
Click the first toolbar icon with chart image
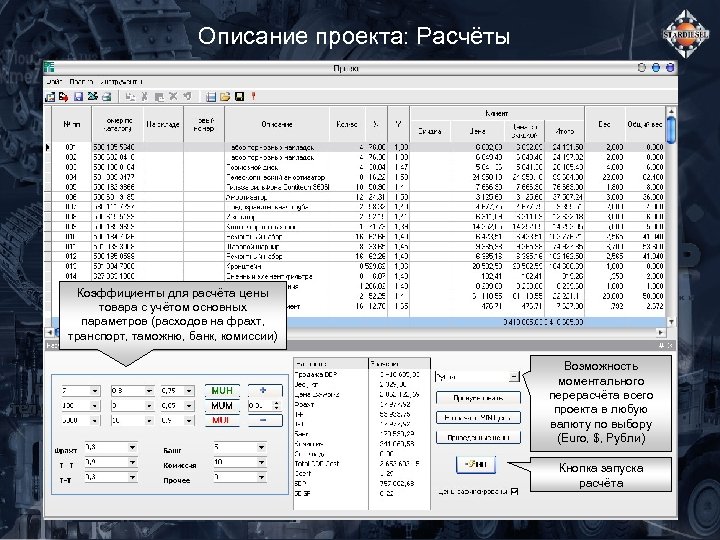pyautogui.click(x=50, y=97)
